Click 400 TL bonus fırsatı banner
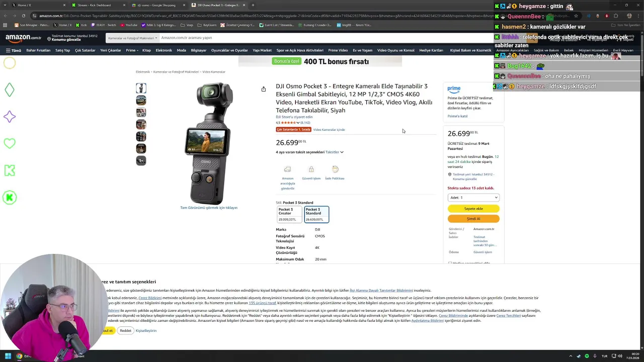 [320, 61]
